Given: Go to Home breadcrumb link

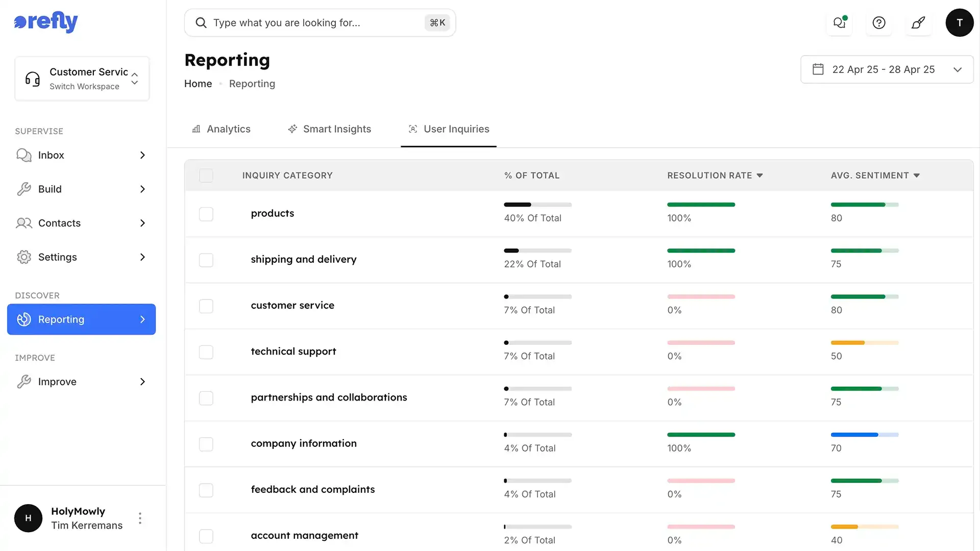Looking at the screenshot, I should pyautogui.click(x=198, y=84).
